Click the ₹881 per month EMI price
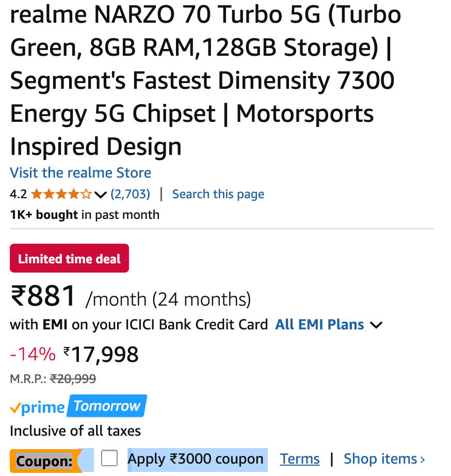This screenshot has height=476, width=451. tap(43, 296)
